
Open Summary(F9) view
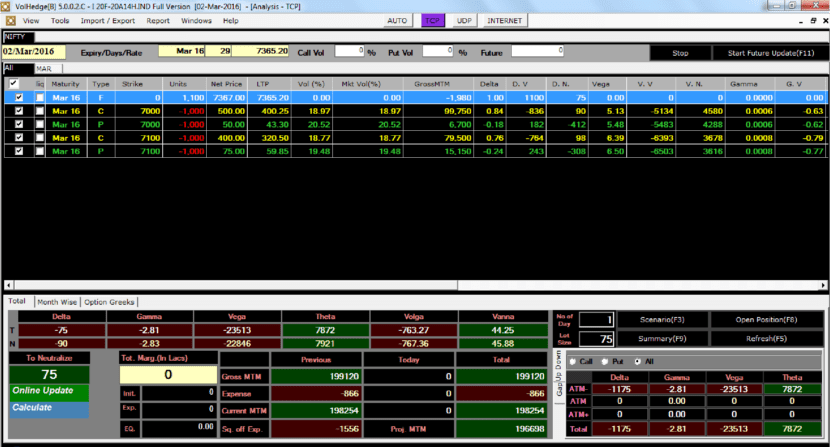tap(662, 338)
